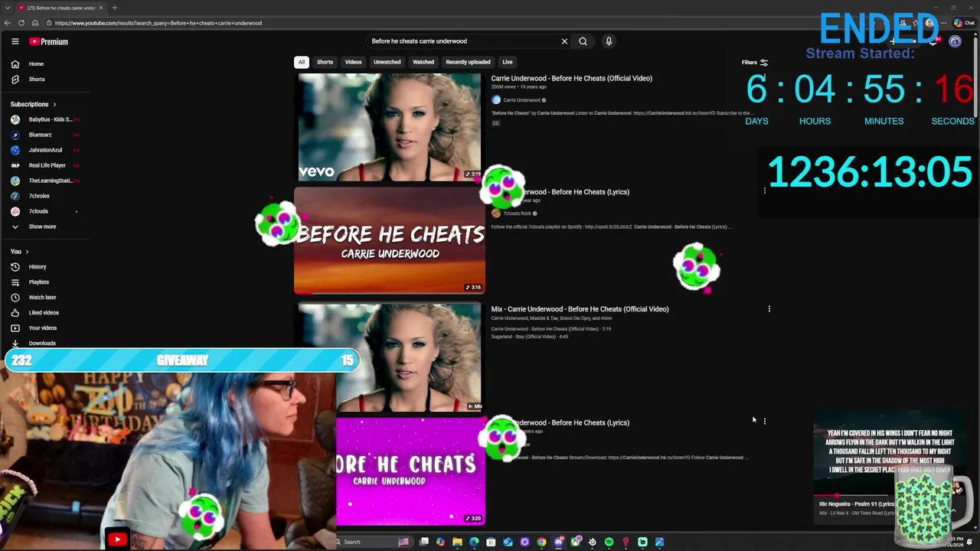Open Google Chrome from the taskbar

pyautogui.click(x=541, y=542)
